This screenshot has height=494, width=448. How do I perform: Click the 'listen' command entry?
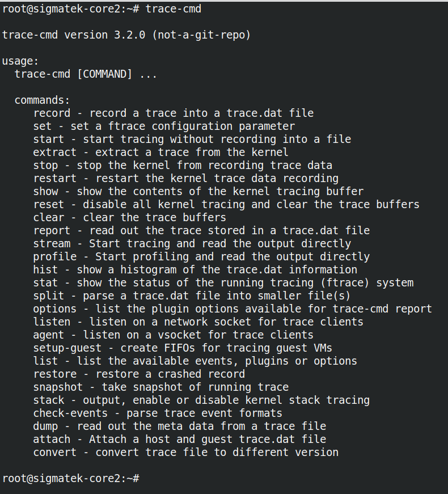pos(52,322)
